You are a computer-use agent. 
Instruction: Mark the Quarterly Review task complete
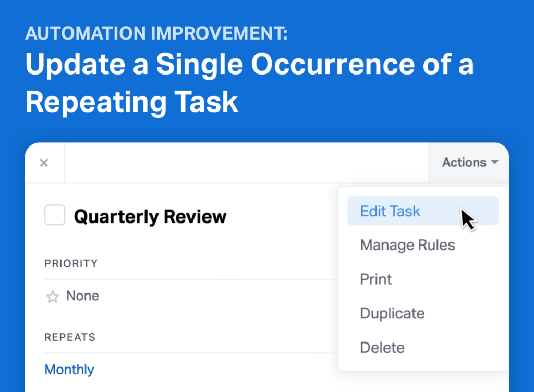[x=54, y=215]
